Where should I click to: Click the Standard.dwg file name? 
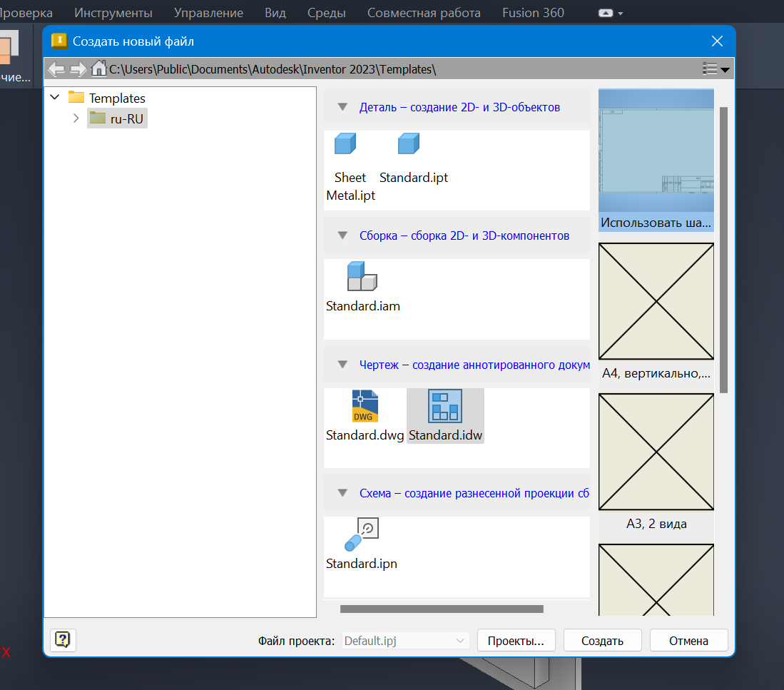point(365,435)
